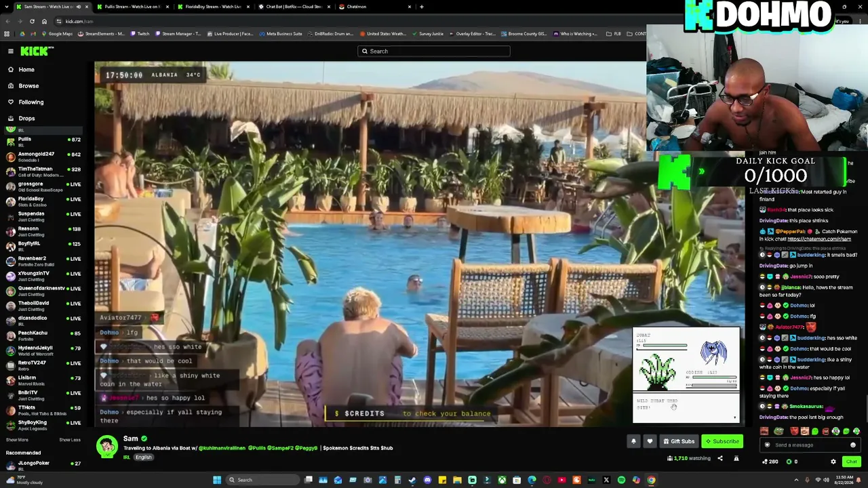The height and width of the screenshot is (488, 868).
Task: Open the ShyBoyKing channel
Action: click(x=43, y=424)
